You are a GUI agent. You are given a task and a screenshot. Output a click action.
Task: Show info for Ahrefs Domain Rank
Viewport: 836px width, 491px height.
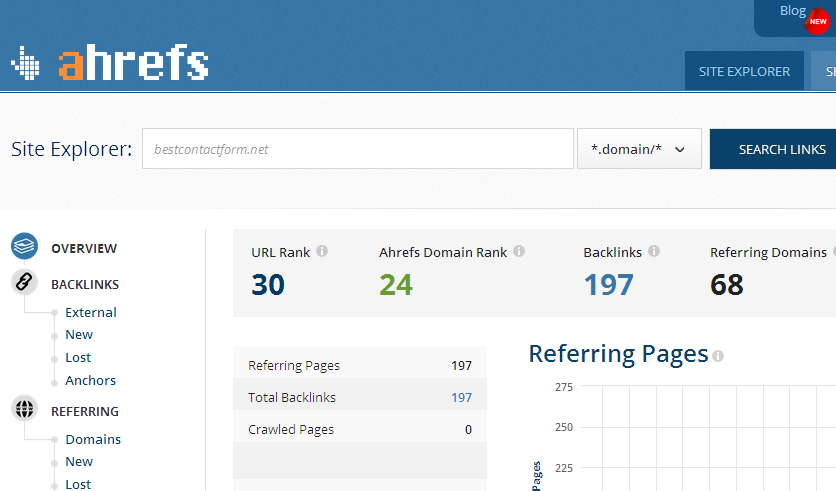click(x=519, y=251)
